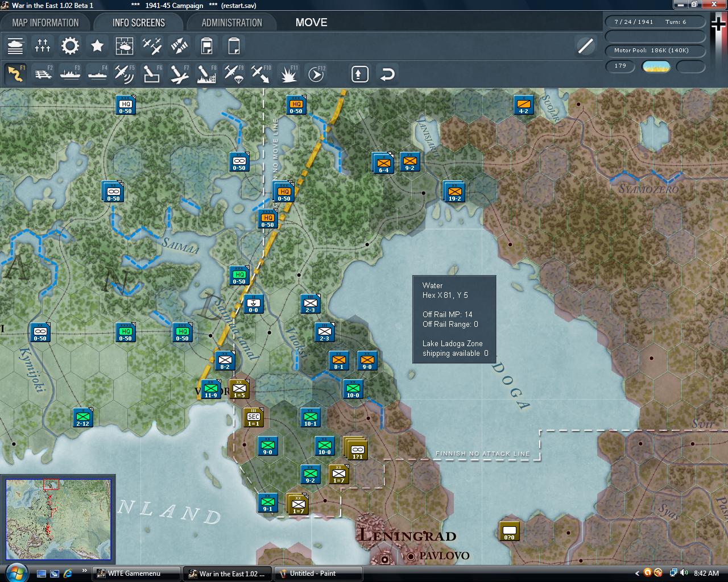728x582 pixels.
Task: Click the minimap overview thumbnail
Action: coord(59,519)
